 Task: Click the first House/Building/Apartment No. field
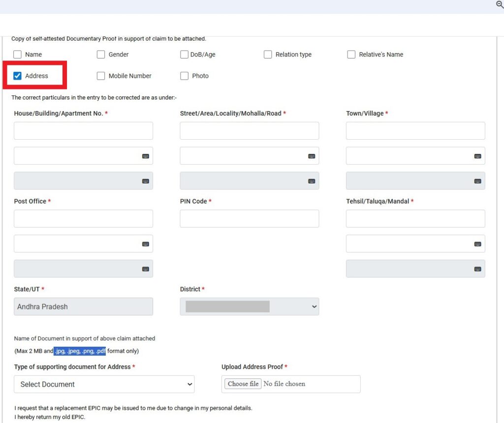coord(83,130)
